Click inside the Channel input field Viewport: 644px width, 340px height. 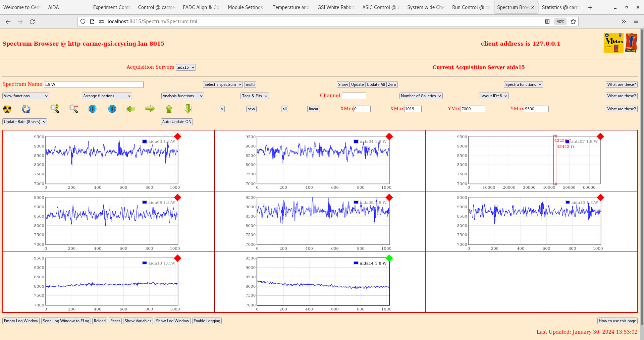coord(354,96)
